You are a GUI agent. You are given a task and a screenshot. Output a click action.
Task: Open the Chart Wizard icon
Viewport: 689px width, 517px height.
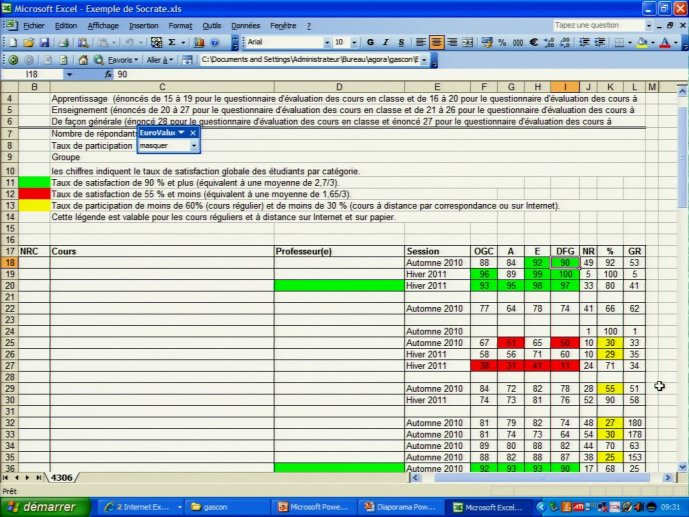coord(199,43)
